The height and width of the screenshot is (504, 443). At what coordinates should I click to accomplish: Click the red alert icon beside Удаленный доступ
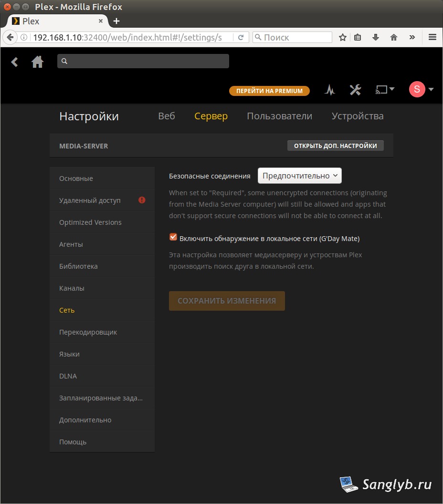[142, 200]
